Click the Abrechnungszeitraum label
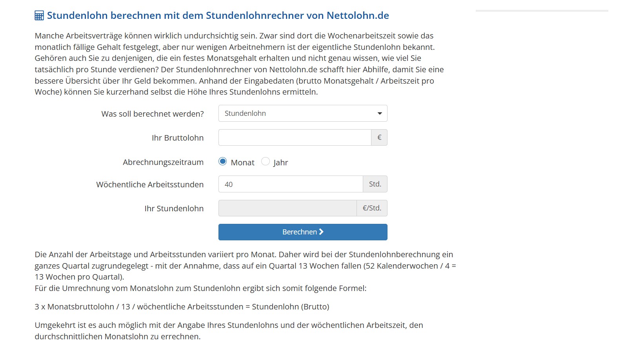 coord(163,162)
